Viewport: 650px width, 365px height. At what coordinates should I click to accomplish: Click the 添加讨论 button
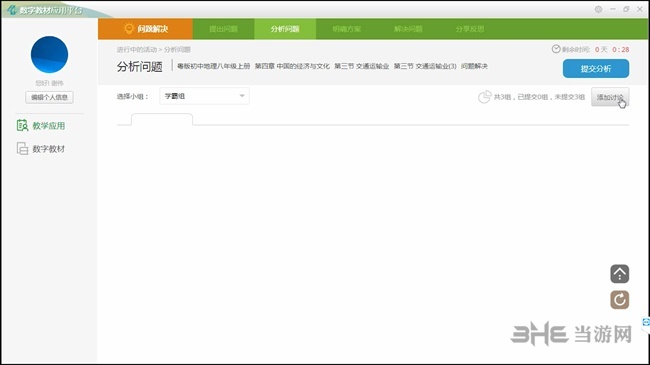(x=610, y=97)
